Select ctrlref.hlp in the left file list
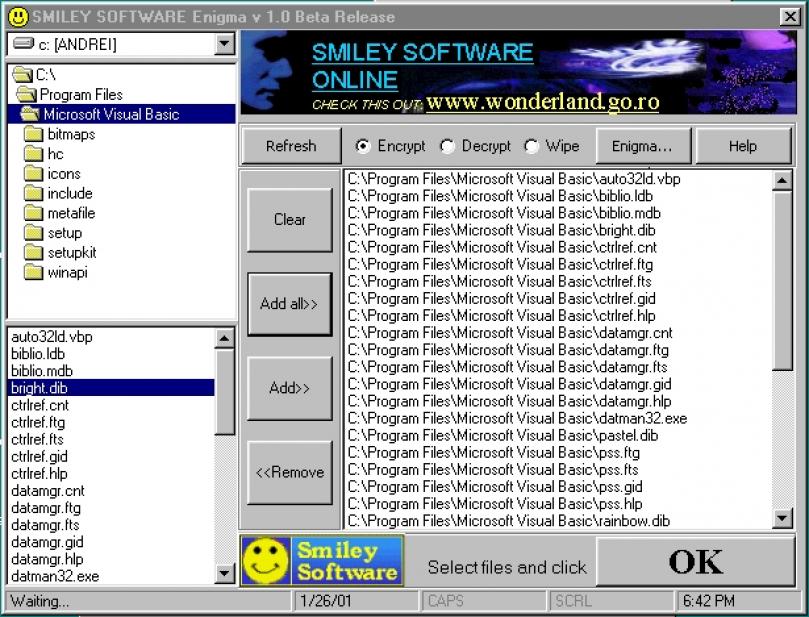The width and height of the screenshot is (809, 617). click(111, 474)
